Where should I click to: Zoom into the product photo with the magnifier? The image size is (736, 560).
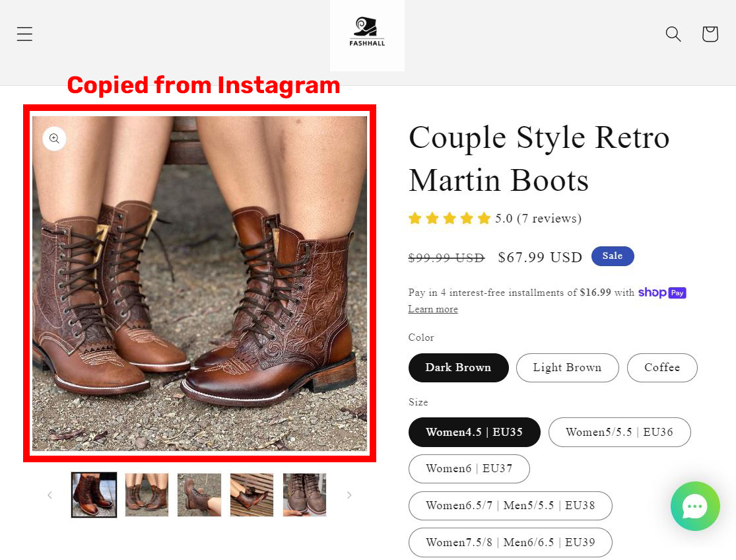(x=54, y=138)
